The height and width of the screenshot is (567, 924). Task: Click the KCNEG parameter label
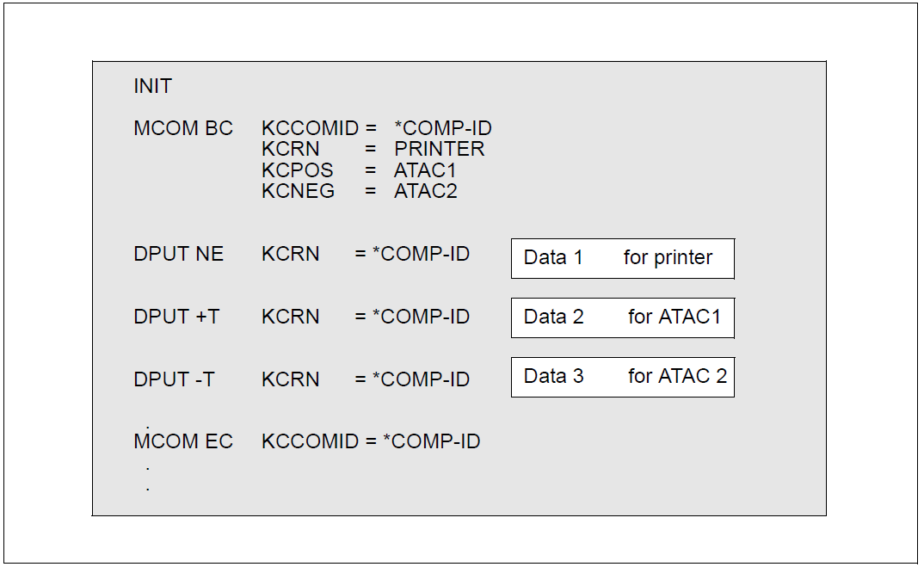coord(298,191)
